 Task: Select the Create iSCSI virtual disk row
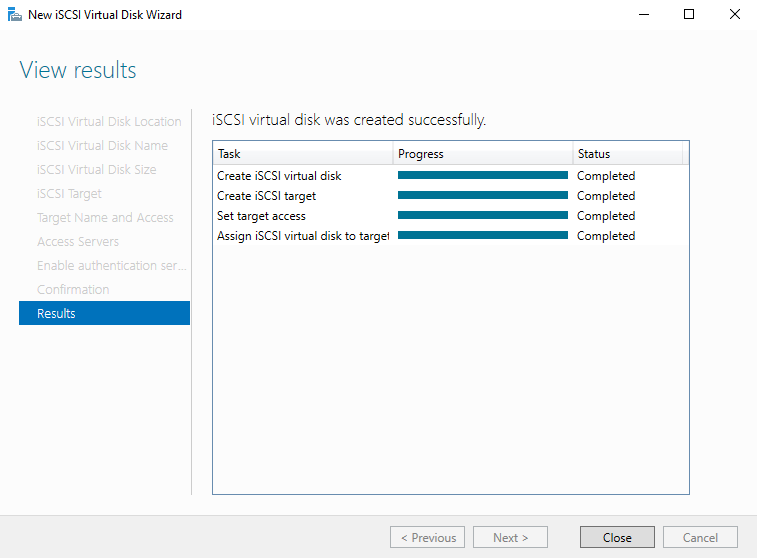coord(279,176)
